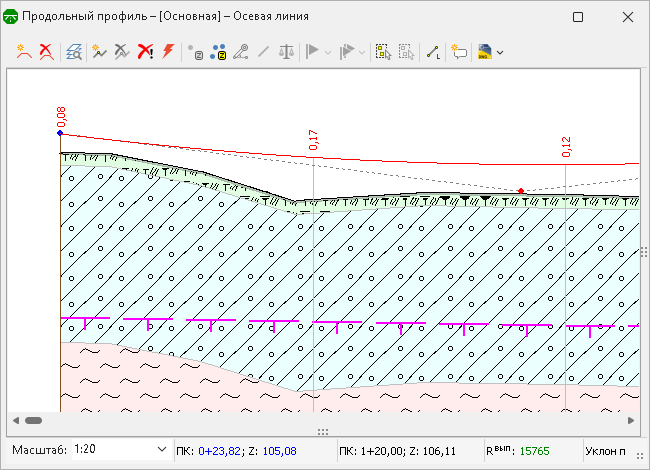Click the speech bubble annotation icon
The width and height of the screenshot is (650, 470).
[x=459, y=50]
